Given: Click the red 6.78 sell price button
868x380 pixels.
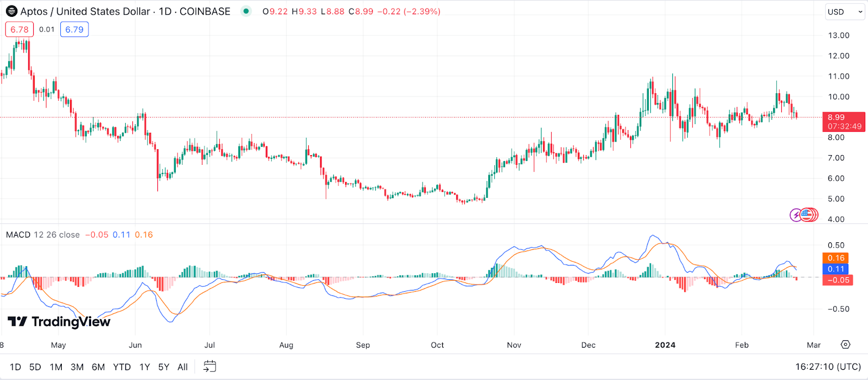Looking at the screenshot, I should (20, 29).
